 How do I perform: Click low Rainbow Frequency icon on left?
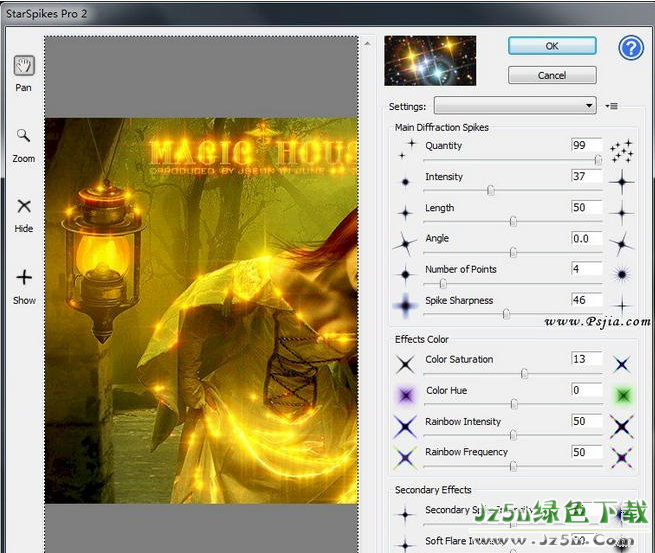pyautogui.click(x=405, y=458)
